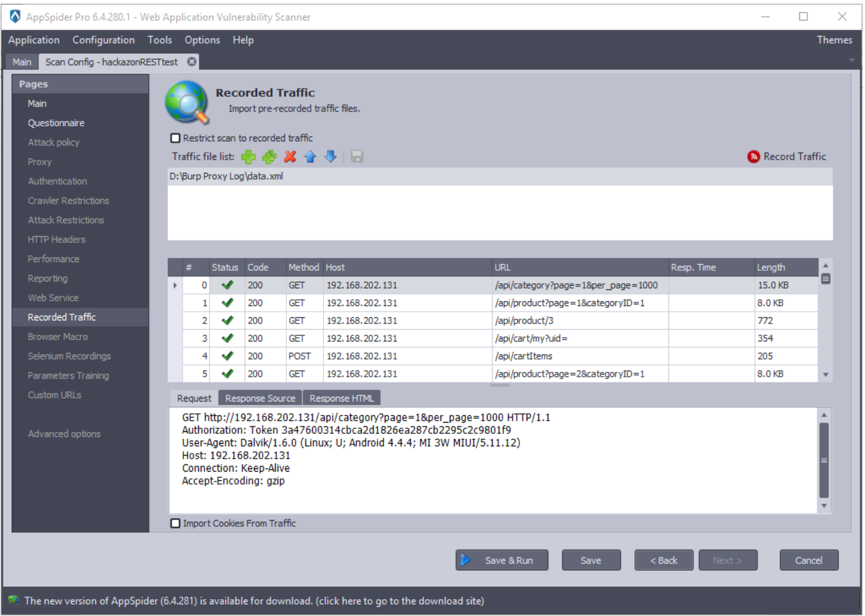This screenshot has height=616, width=865.
Task: Go Back to previous page
Action: 664,560
